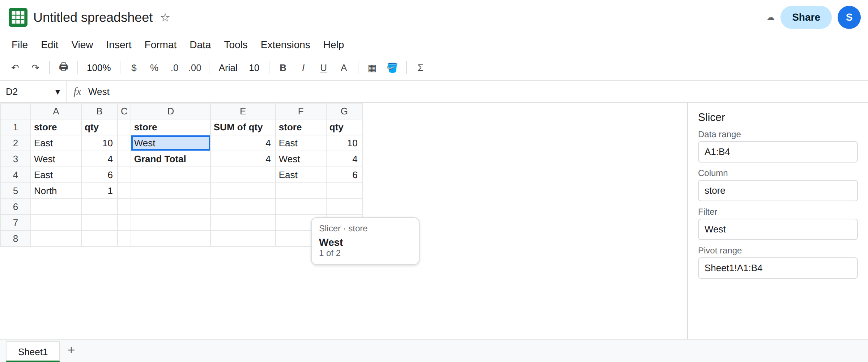Print the spreadsheet
Image resolution: width=868 pixels, height=362 pixels.
[x=64, y=67]
